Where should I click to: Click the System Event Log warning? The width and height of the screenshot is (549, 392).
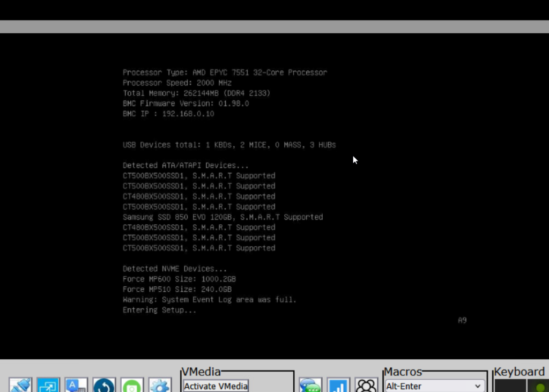[209, 300]
